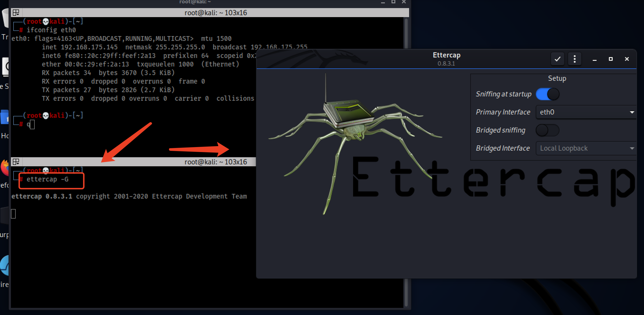Click the bottom terminal split-pane icon

[16, 162]
